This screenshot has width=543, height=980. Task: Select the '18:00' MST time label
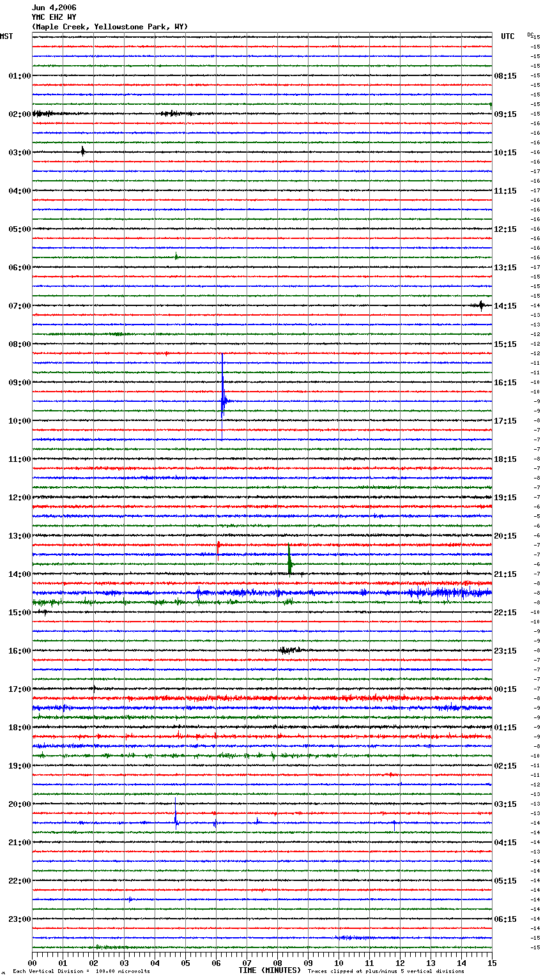coord(20,728)
